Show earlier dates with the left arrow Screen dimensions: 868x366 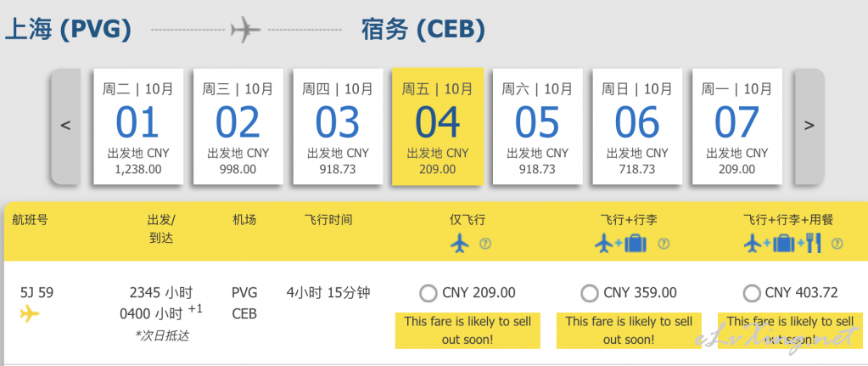click(66, 127)
